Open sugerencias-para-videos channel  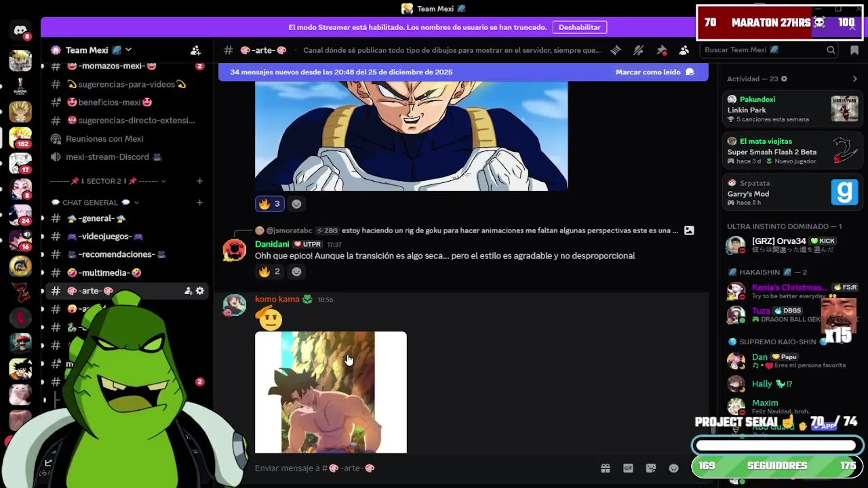click(126, 85)
